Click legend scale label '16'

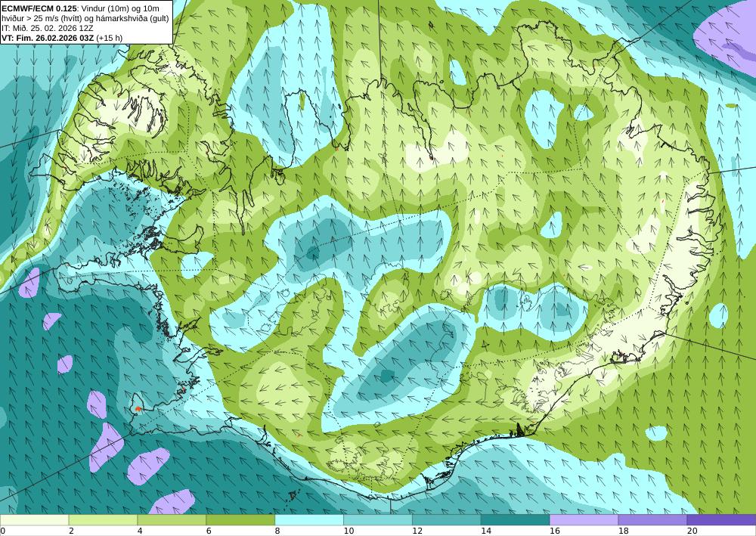pos(554,531)
